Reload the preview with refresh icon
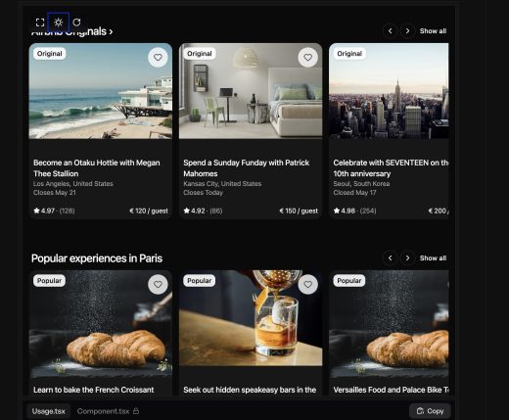Viewport: 509px width, 420px height. tap(76, 23)
